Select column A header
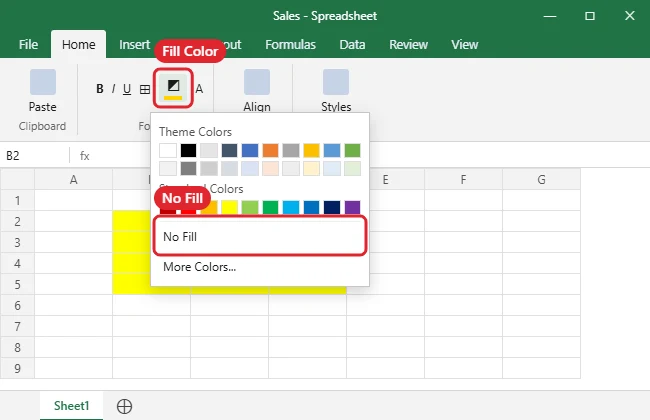 (x=73, y=180)
